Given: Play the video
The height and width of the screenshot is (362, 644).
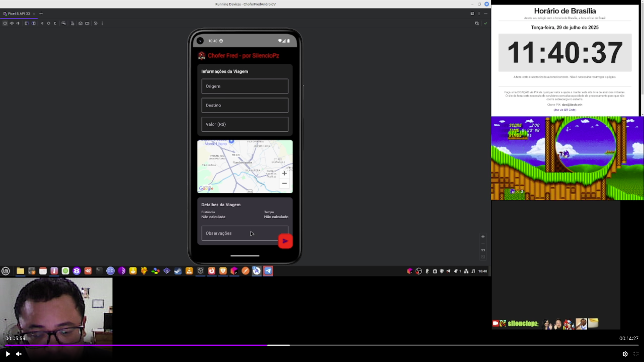Looking at the screenshot, I should (8, 354).
